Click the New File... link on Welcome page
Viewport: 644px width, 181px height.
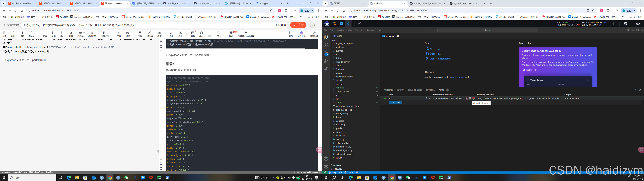point(435,49)
